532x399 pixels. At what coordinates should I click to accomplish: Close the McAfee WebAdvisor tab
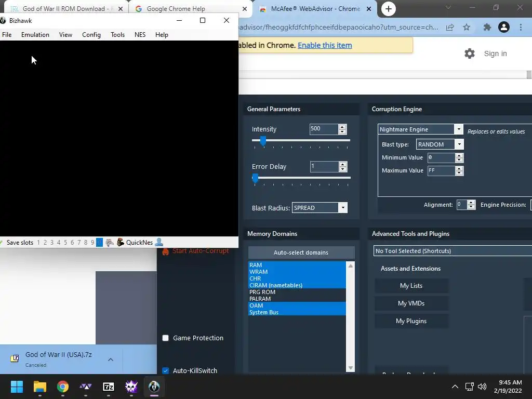[x=369, y=9]
